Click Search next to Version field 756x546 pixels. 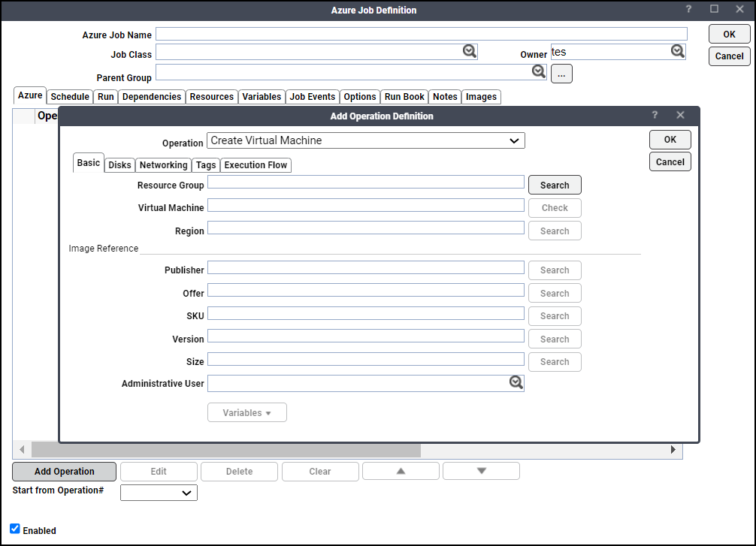(555, 339)
